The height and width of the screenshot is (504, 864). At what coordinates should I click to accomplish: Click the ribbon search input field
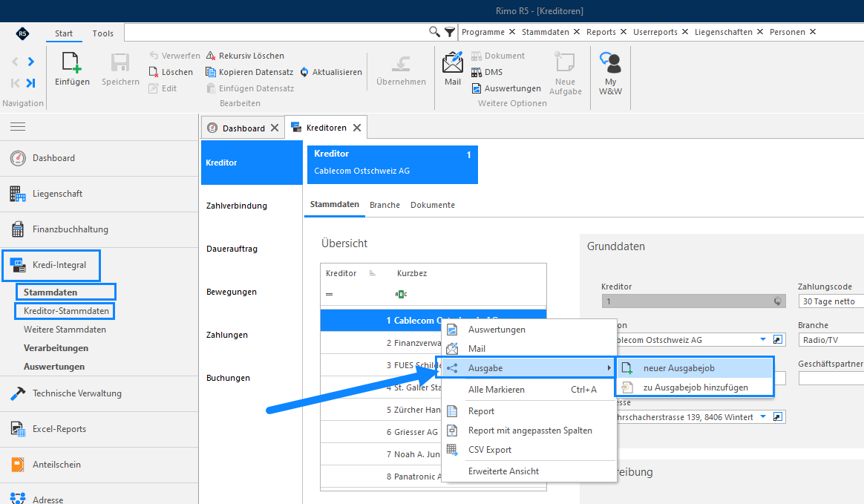pos(275,32)
